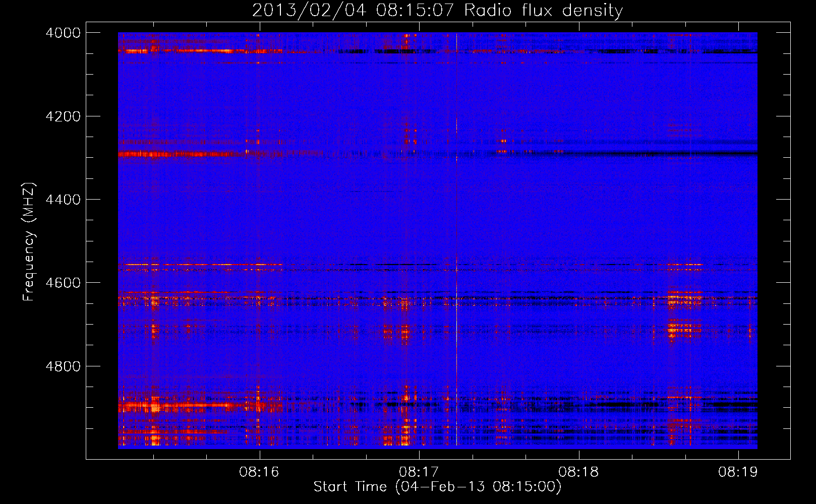Screen dimensions: 816x504
Task: Click the 08:16 time axis label
Action: (x=259, y=472)
